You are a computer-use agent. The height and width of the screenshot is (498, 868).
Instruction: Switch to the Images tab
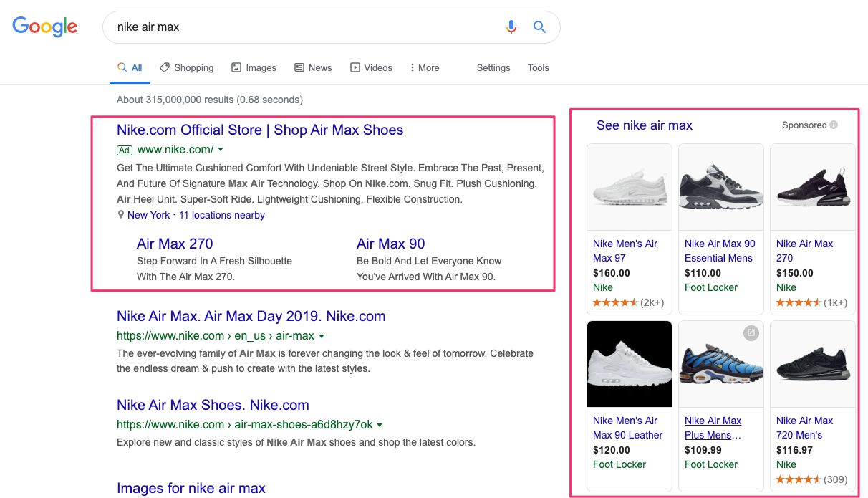254,67
